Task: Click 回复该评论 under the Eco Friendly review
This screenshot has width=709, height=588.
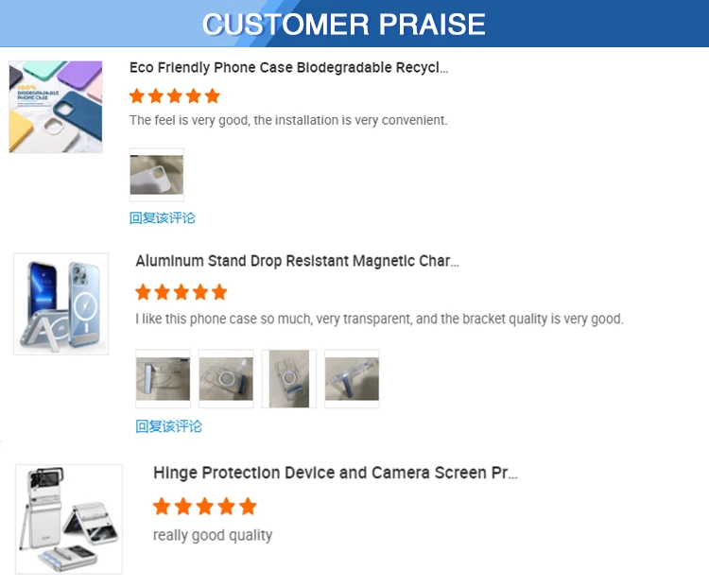Action: coord(163,217)
